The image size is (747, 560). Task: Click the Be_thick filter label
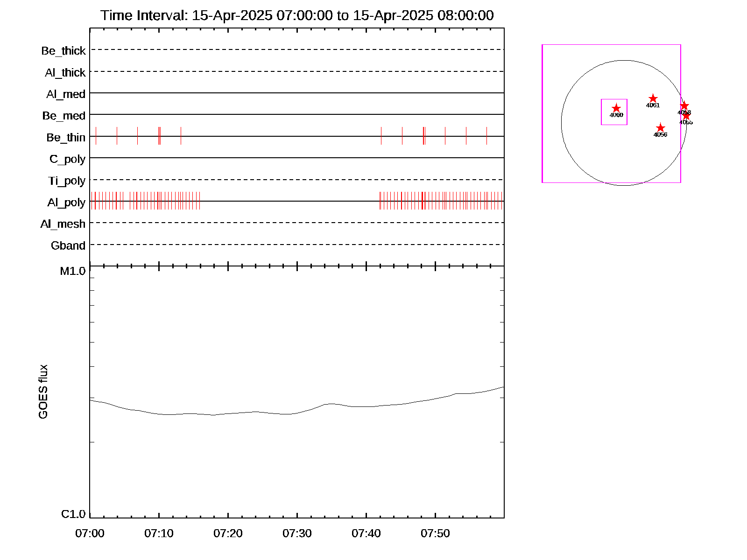[63, 51]
